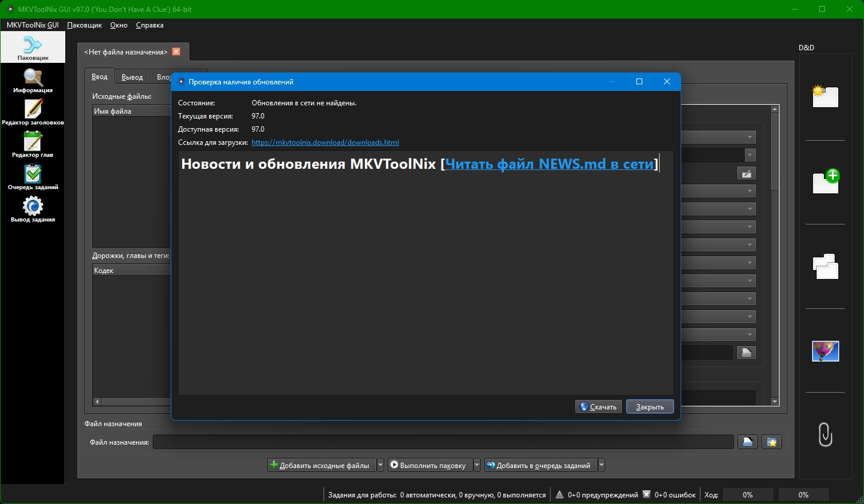864x504 pixels.
Task: Browse for the destination file with the Файл назначения icon
Action: [x=748, y=442]
